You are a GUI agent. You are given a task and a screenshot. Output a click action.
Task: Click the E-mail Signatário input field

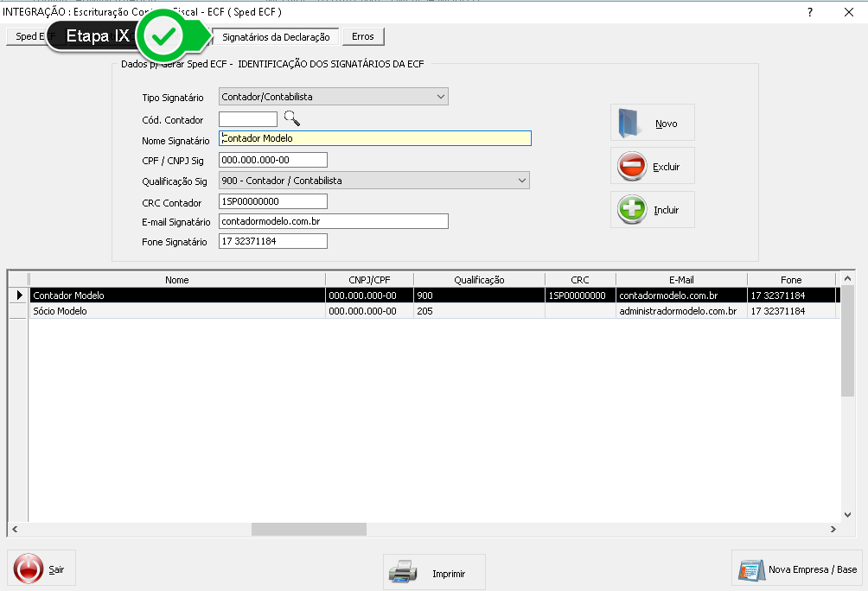tap(334, 222)
